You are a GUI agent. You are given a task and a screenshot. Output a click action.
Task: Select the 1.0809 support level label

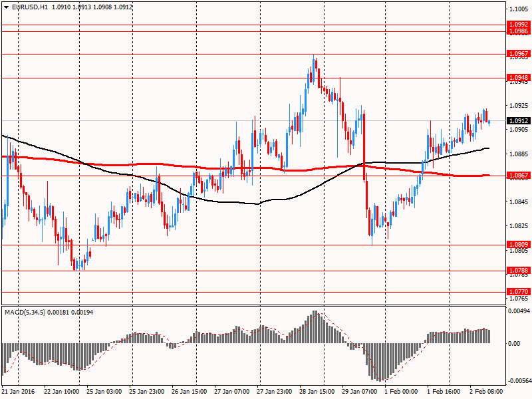click(519, 245)
